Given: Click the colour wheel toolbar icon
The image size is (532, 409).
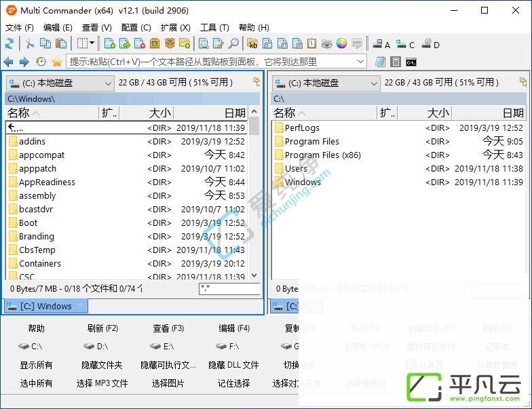Looking at the screenshot, I should pos(342,43).
